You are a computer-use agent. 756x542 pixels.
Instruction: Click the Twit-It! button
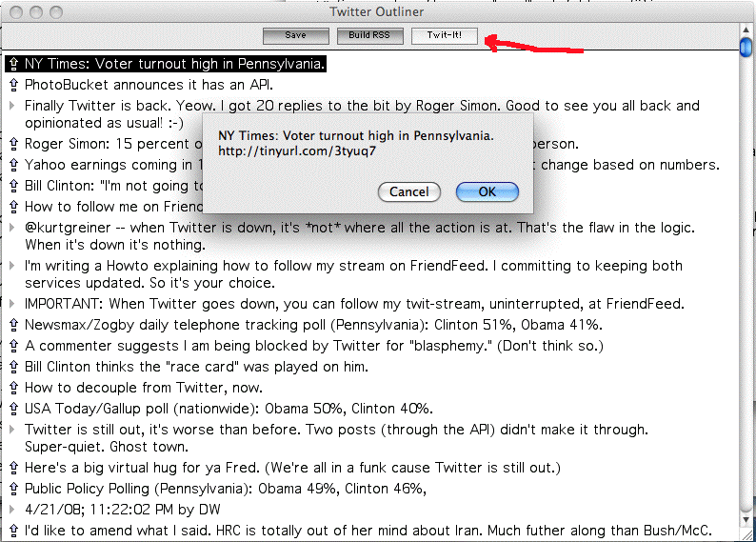[444, 36]
